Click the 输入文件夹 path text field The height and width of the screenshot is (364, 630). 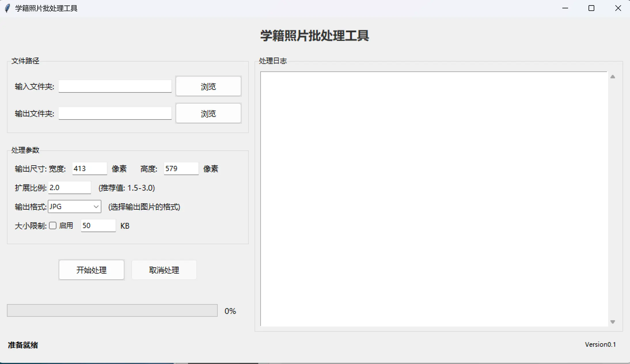tap(115, 86)
